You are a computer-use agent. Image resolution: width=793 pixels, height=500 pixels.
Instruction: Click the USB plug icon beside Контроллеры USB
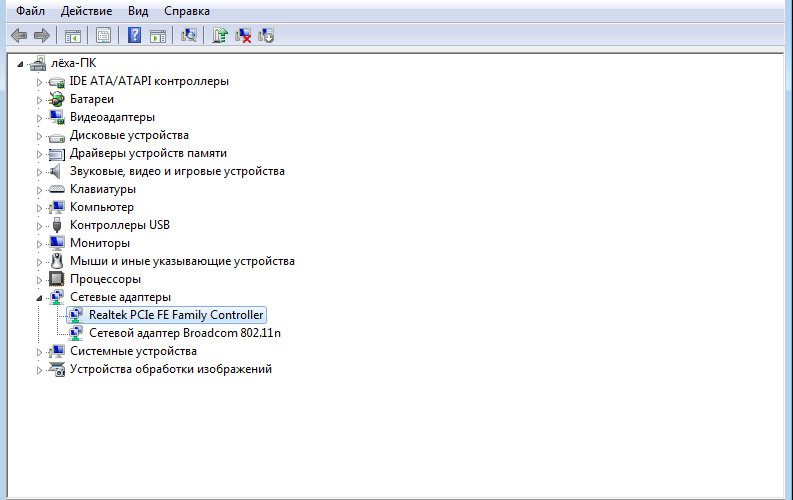[x=57, y=225]
